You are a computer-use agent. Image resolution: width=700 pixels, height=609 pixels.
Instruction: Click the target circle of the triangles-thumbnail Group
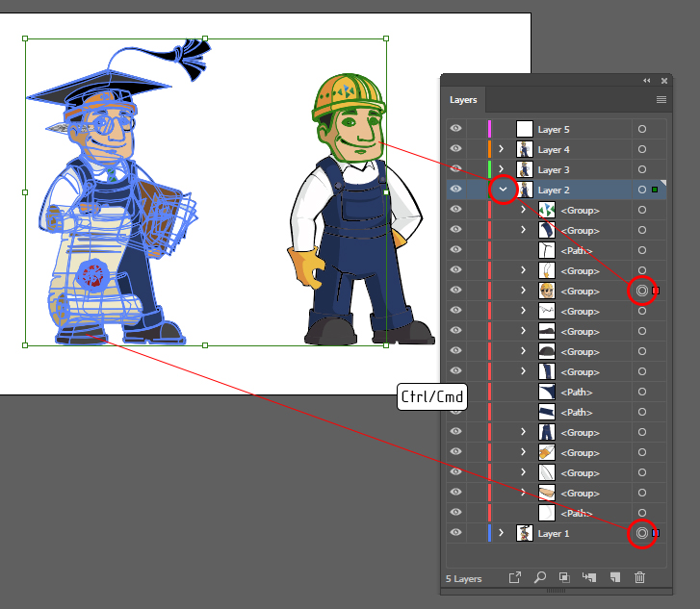click(642, 210)
